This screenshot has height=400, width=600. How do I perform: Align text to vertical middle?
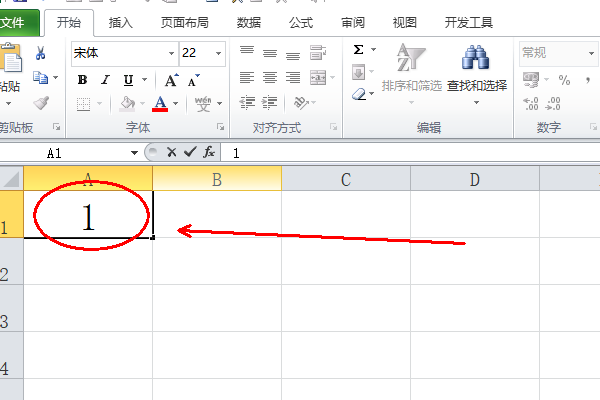click(270, 53)
